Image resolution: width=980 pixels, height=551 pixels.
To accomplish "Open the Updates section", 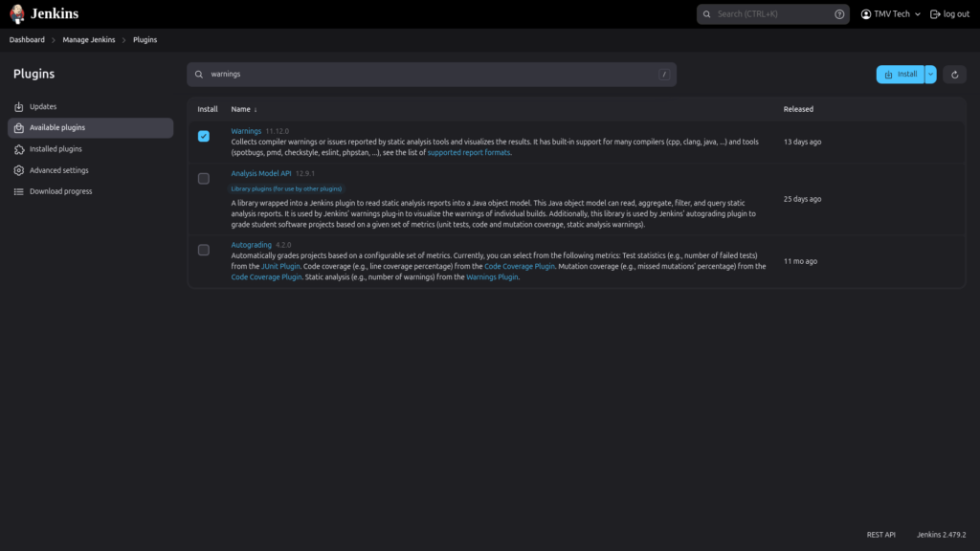I will [x=91, y=107].
